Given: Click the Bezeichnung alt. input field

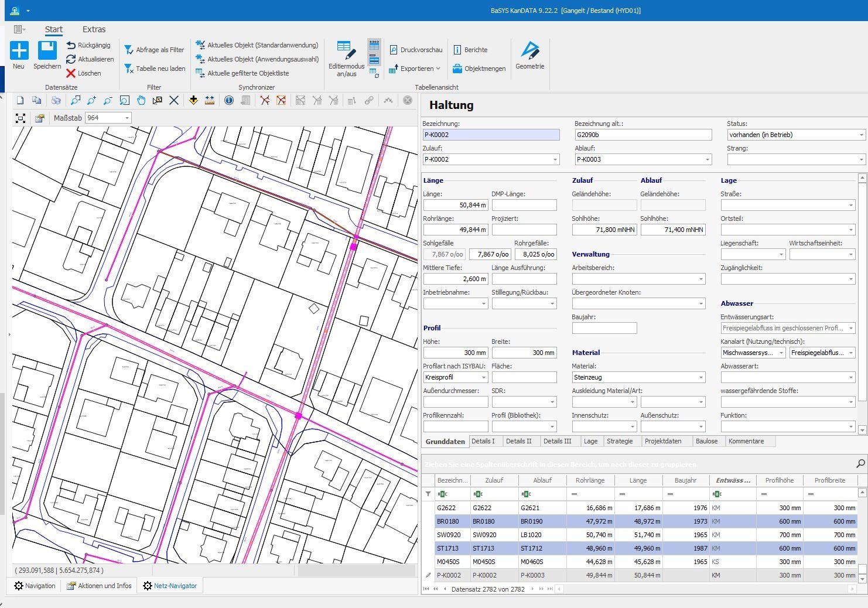Looking at the screenshot, I should coord(643,135).
